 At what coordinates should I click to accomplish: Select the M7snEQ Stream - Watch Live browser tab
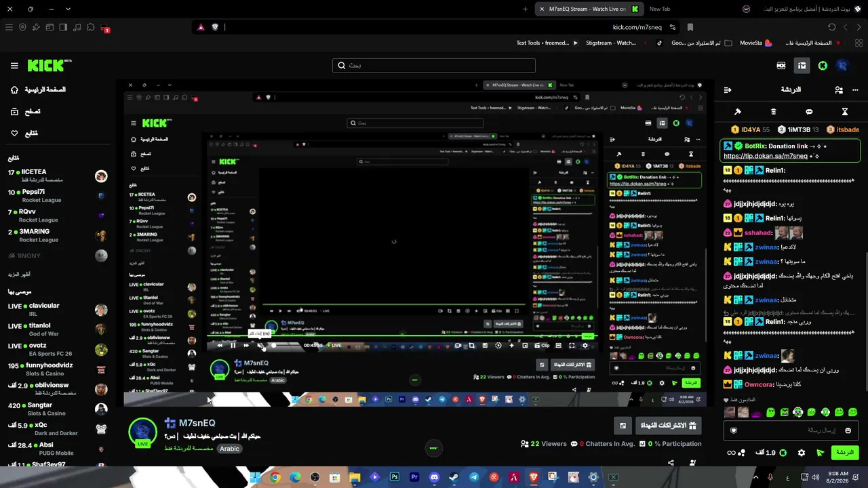coord(589,9)
